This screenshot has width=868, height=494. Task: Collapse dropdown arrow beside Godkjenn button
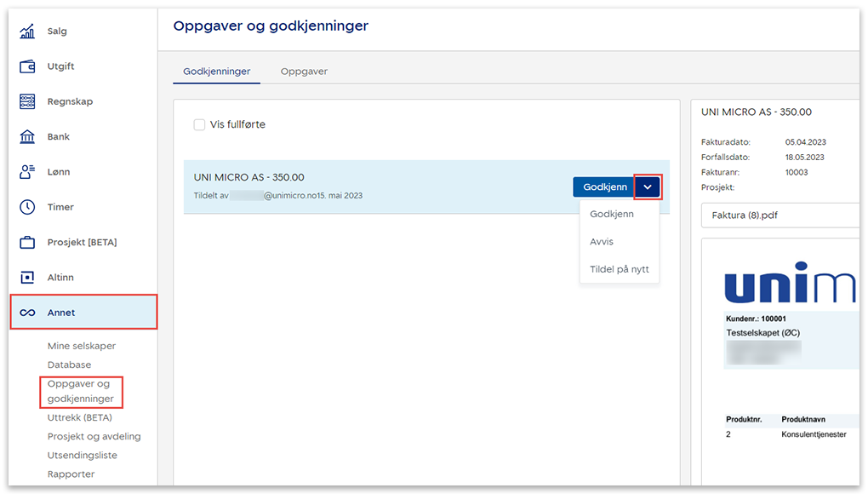(648, 187)
